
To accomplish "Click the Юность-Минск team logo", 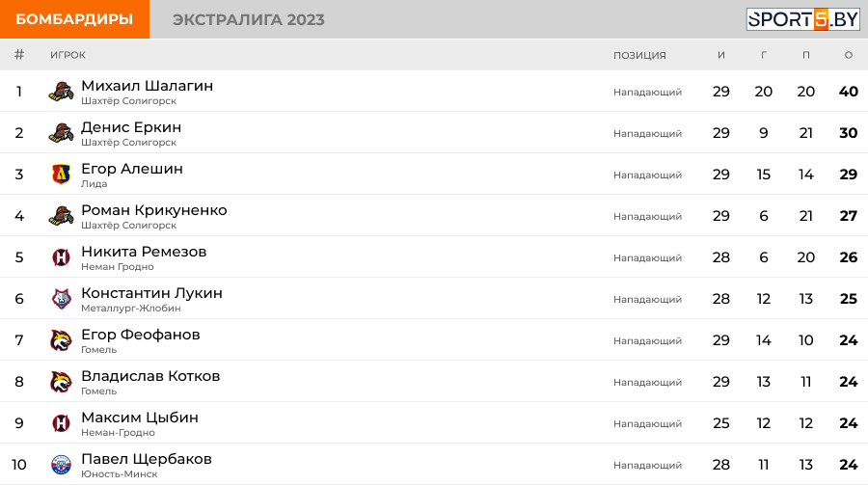I will (x=61, y=465).
